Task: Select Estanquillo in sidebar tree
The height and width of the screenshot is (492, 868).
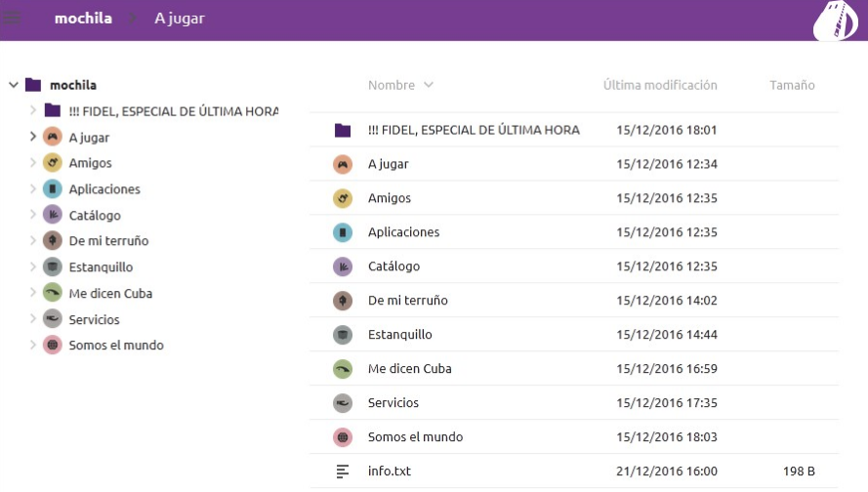Action: tap(101, 267)
